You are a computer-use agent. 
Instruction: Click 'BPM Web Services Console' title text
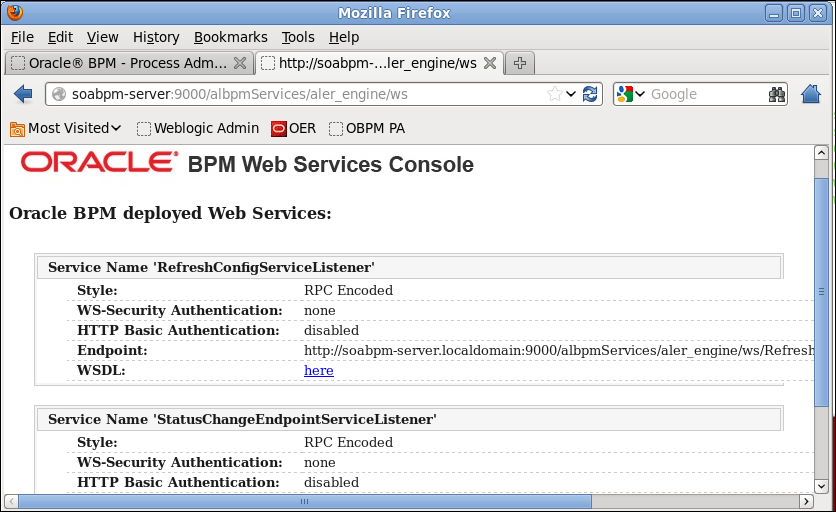[331, 164]
